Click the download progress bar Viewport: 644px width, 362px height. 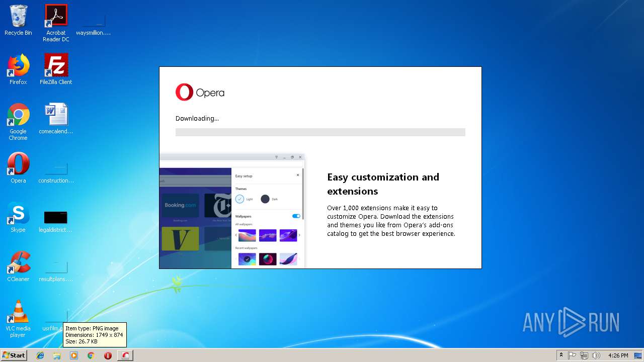point(320,132)
